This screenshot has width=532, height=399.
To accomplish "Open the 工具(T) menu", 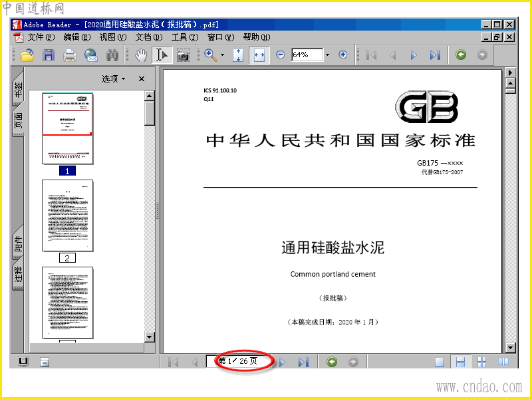I will tap(185, 37).
